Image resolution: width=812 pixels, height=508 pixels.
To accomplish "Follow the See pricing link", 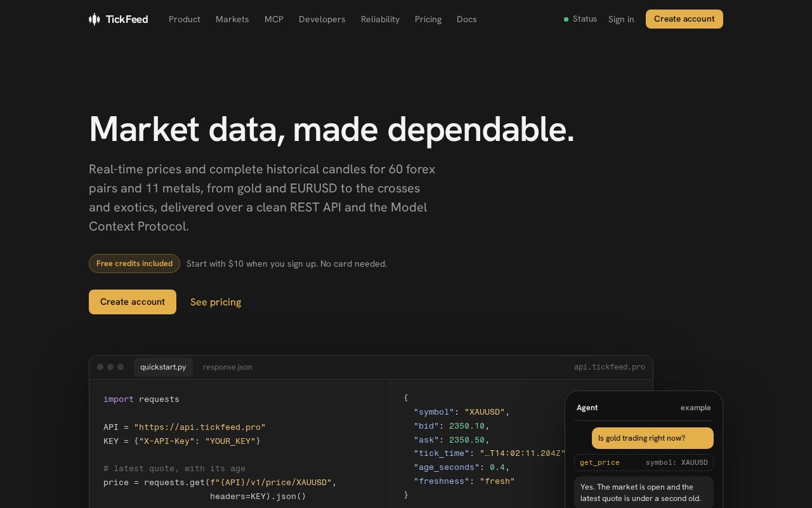I will pos(216,302).
